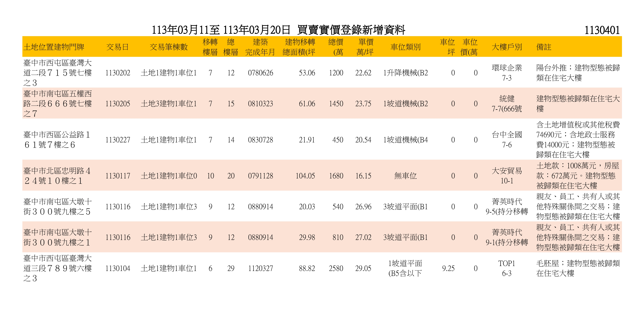Select area value 88.82
The width and height of the screenshot is (644, 310).
[307, 268]
